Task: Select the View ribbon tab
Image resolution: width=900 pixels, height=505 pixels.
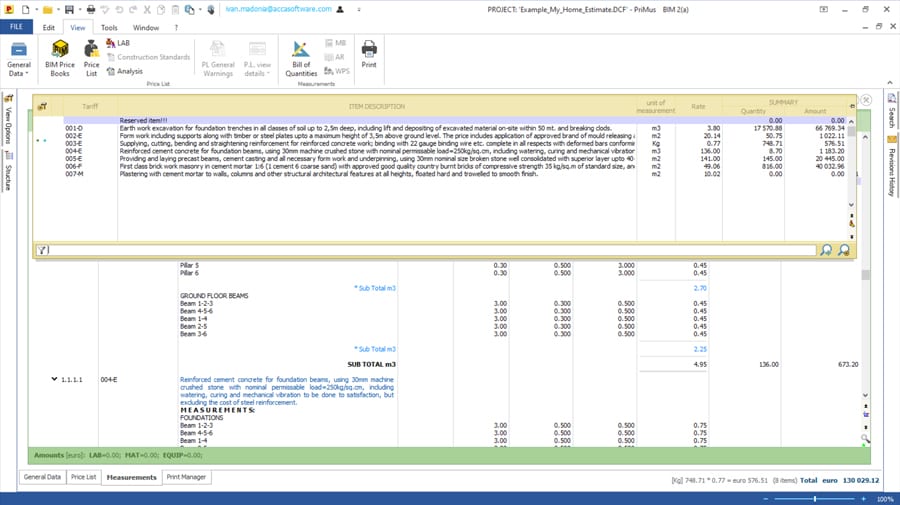Action: pos(77,28)
